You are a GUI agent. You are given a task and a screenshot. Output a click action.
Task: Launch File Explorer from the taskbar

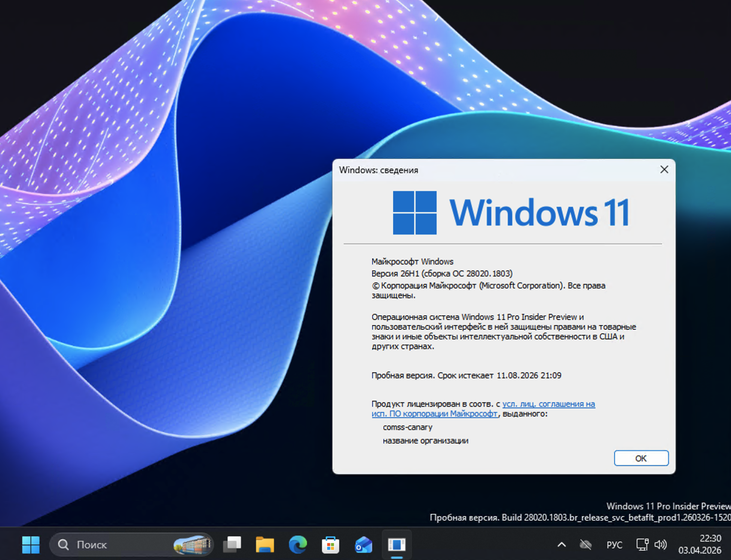click(264, 545)
